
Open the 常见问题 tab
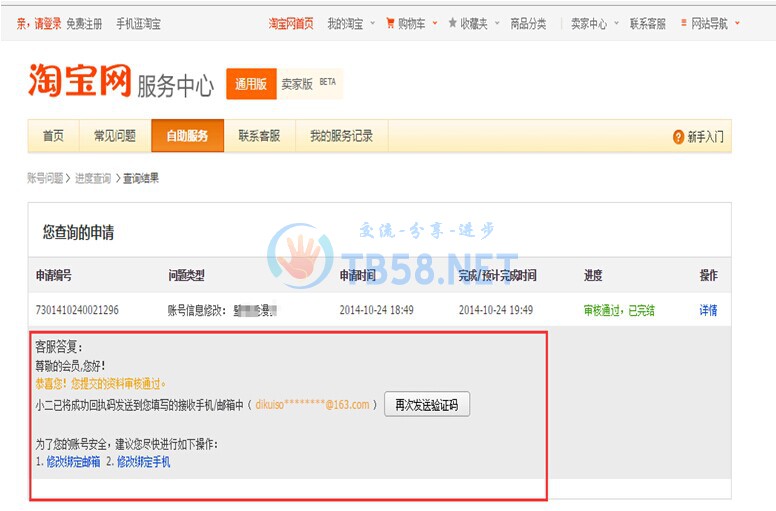[x=115, y=136]
